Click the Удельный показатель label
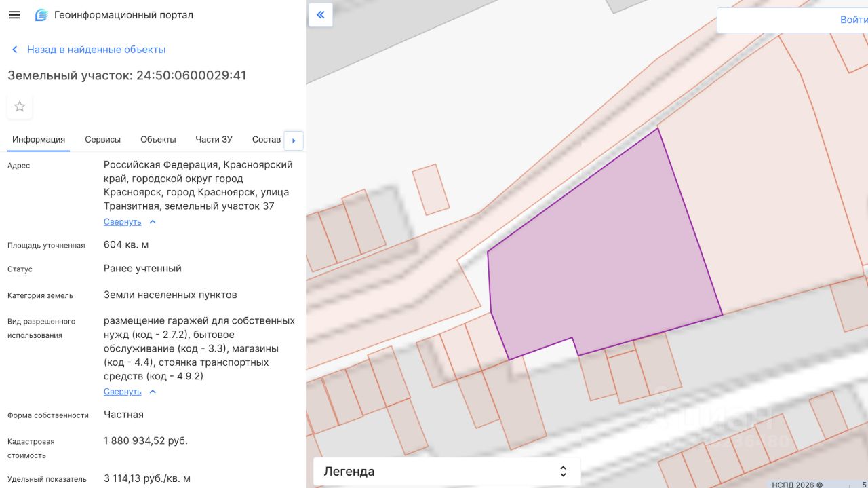Screen dimensions: 868x488 [47, 479]
